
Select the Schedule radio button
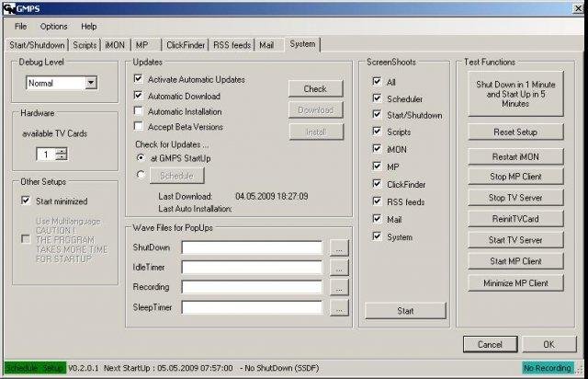tap(141, 175)
